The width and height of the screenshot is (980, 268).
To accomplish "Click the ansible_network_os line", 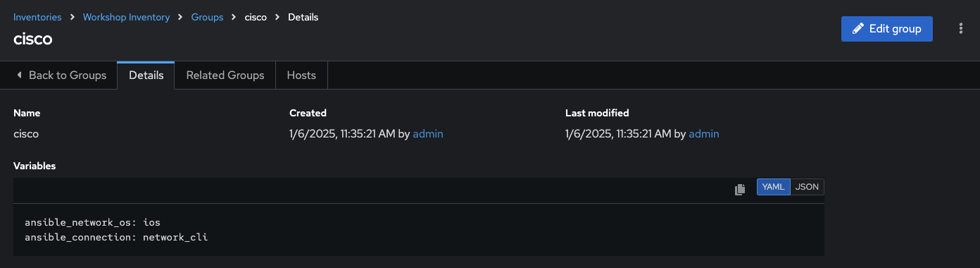I will pos(93,222).
